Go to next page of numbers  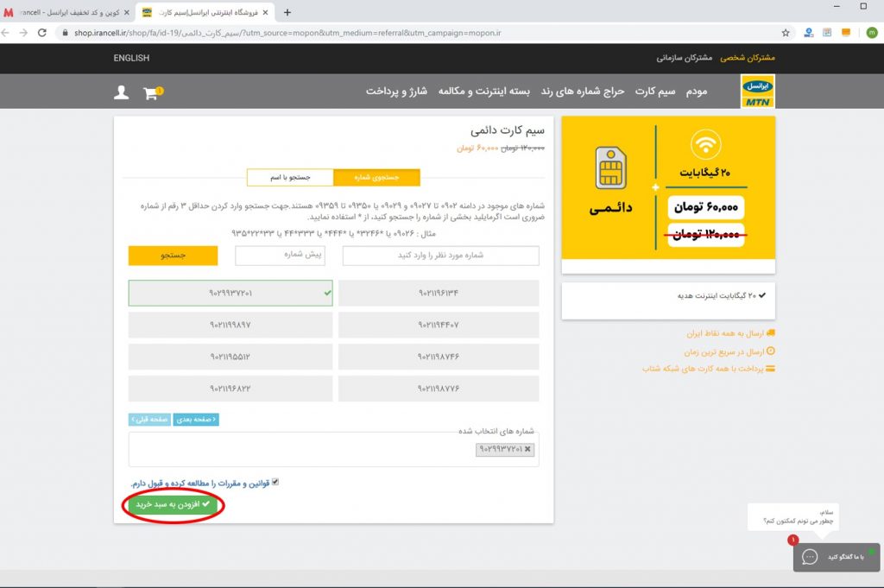pos(196,420)
